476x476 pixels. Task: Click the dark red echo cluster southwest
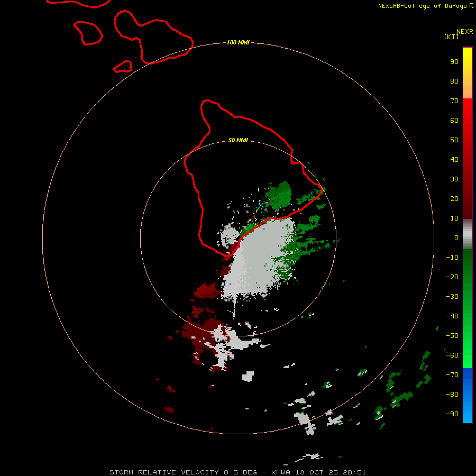[204, 335]
